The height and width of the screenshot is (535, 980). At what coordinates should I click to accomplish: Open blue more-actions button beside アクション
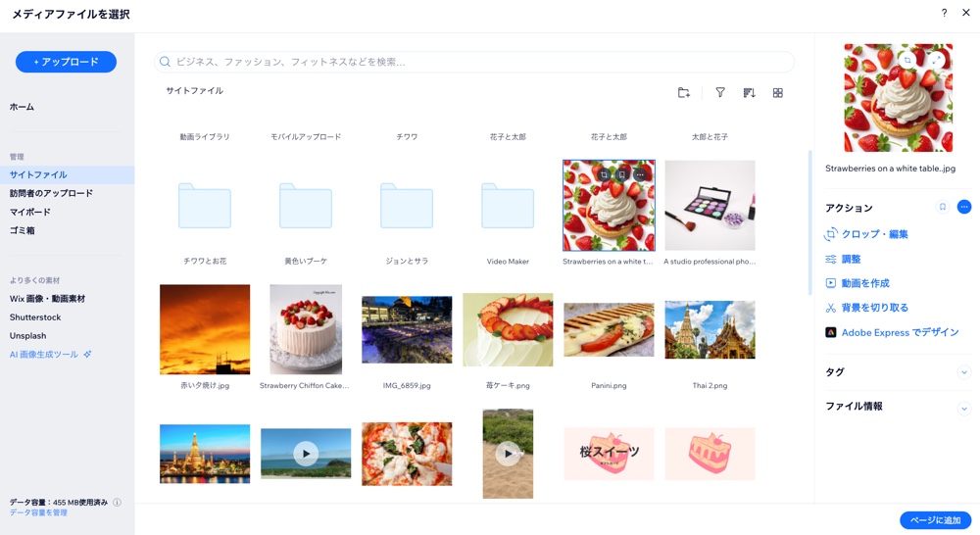coord(964,207)
